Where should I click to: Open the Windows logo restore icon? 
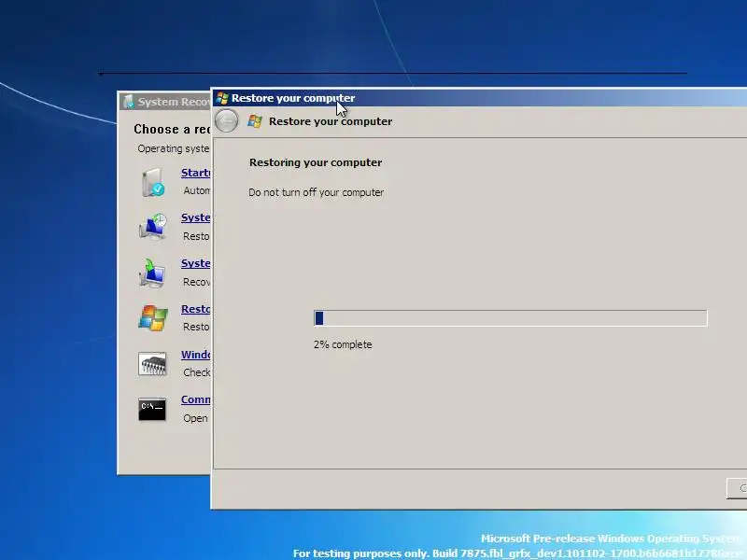153,317
